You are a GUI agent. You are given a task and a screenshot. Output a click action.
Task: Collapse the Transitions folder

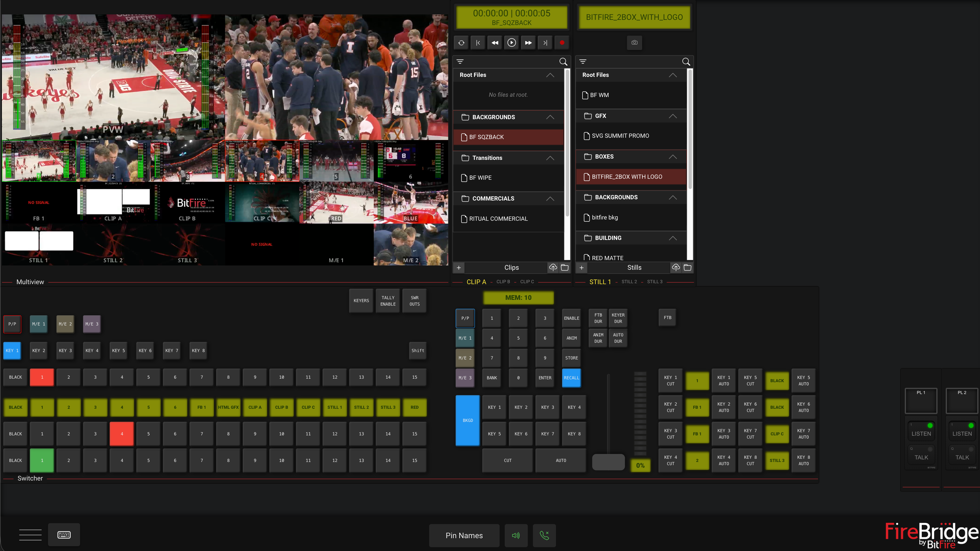point(550,158)
